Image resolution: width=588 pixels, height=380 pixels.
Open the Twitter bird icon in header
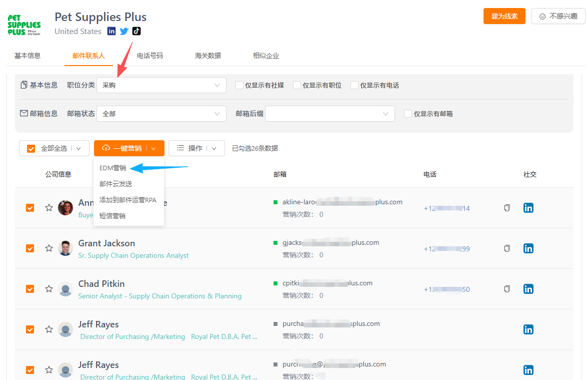[124, 31]
